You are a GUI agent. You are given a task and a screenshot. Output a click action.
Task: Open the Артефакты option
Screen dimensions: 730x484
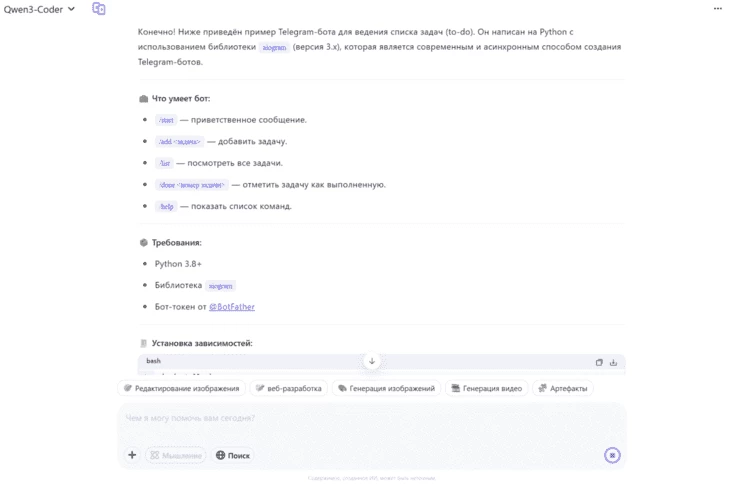(563, 388)
